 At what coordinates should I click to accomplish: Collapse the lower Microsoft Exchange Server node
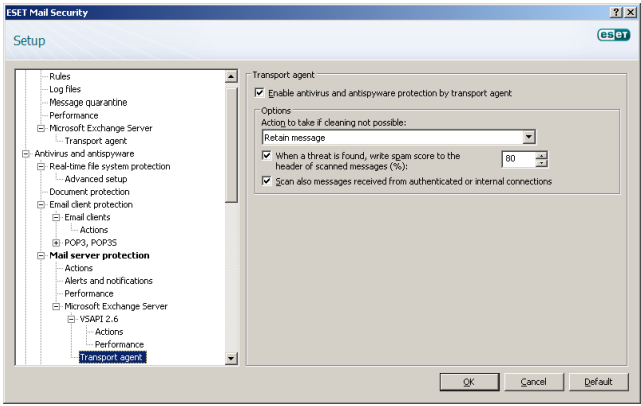pos(56,306)
